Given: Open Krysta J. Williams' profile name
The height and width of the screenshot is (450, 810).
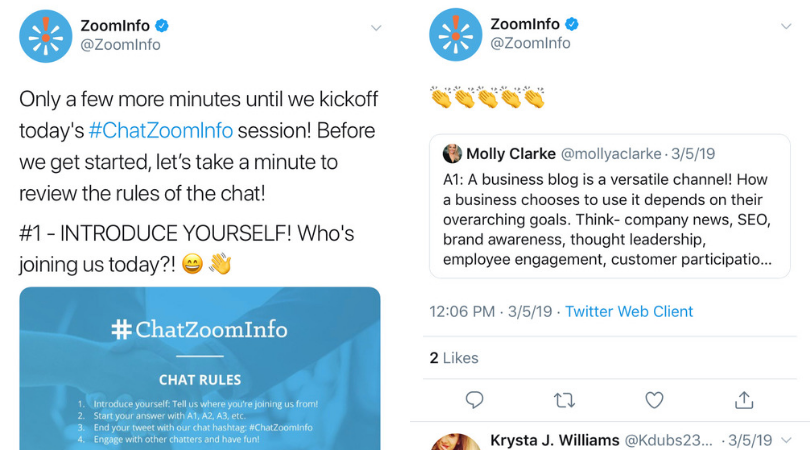Looking at the screenshot, I should point(554,440).
